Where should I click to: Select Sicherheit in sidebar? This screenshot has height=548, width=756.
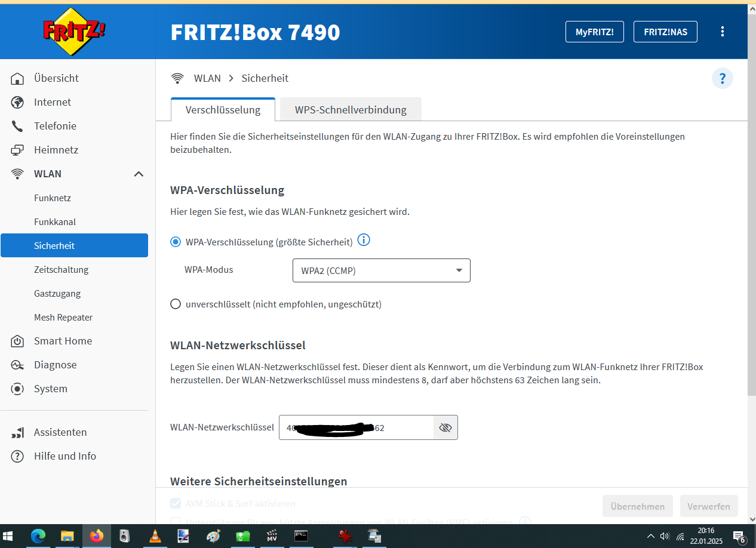click(74, 245)
